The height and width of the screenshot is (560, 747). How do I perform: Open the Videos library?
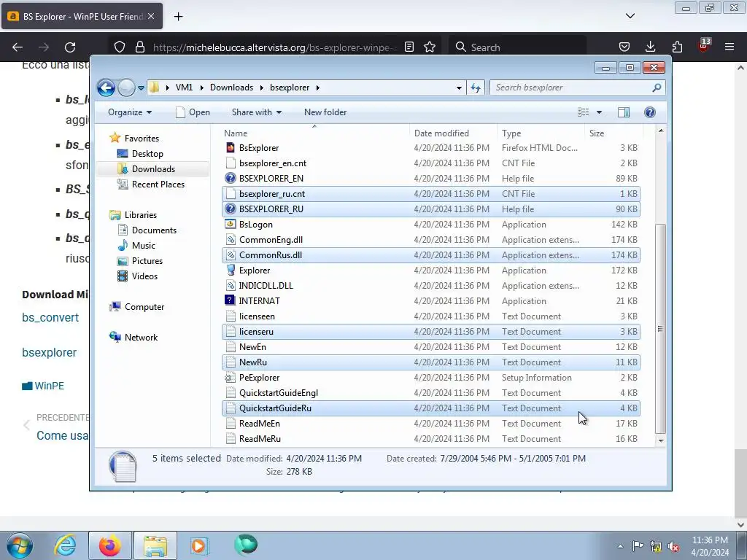[x=138, y=276]
